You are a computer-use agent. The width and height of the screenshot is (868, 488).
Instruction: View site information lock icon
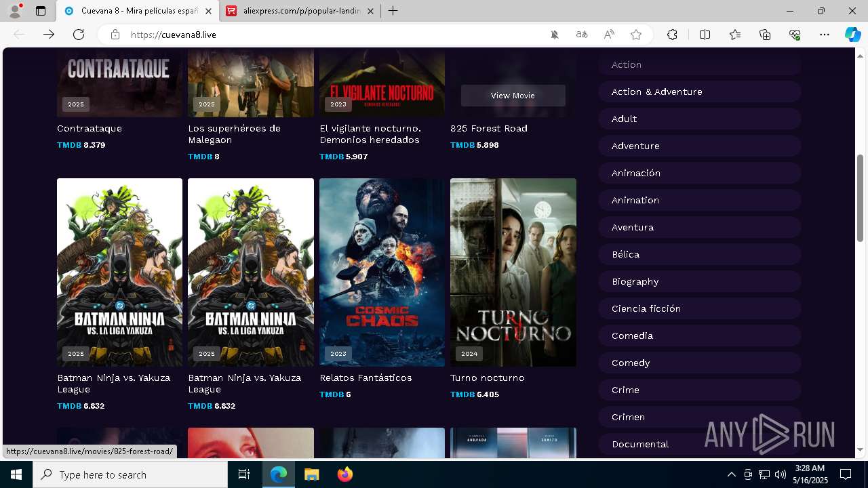[115, 35]
